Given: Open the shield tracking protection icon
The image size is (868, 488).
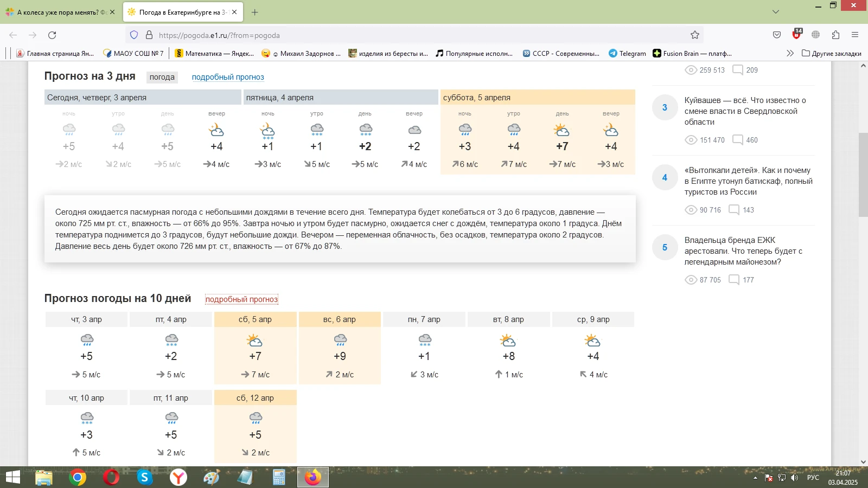Looking at the screenshot, I should point(134,35).
